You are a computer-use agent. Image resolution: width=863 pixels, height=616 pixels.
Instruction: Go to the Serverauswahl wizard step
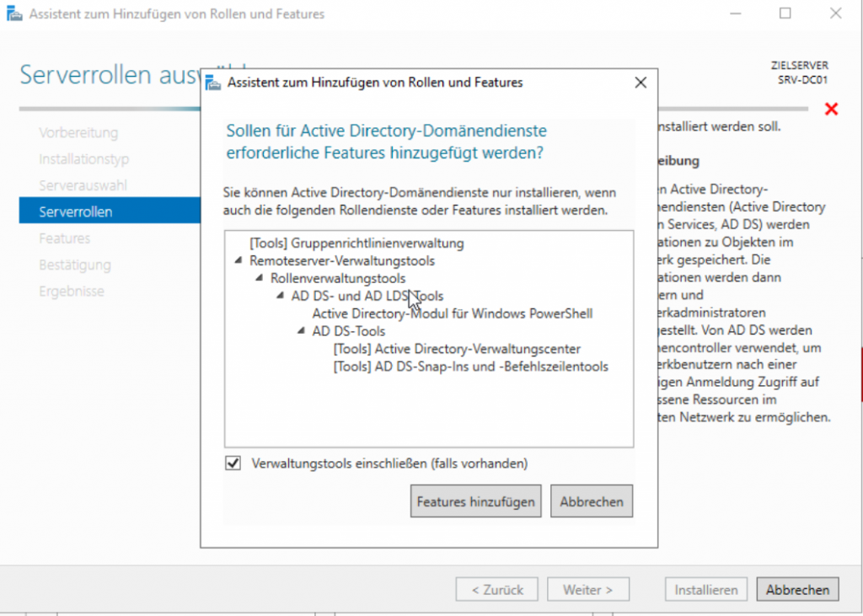tap(83, 185)
